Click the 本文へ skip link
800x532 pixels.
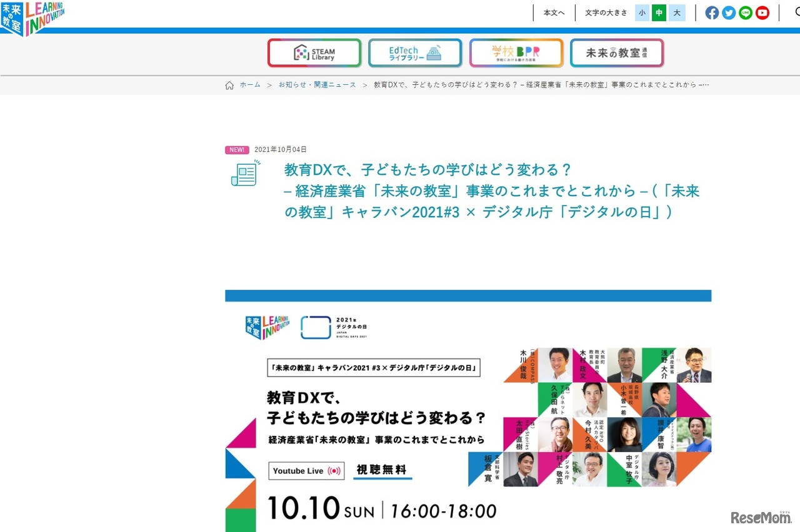click(x=554, y=12)
